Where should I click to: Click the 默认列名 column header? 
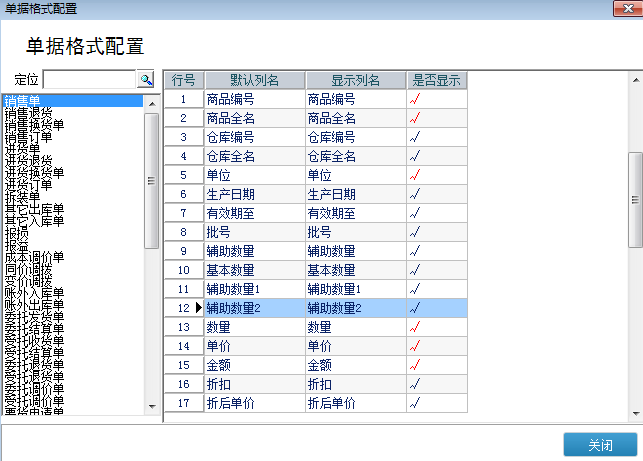click(255, 80)
